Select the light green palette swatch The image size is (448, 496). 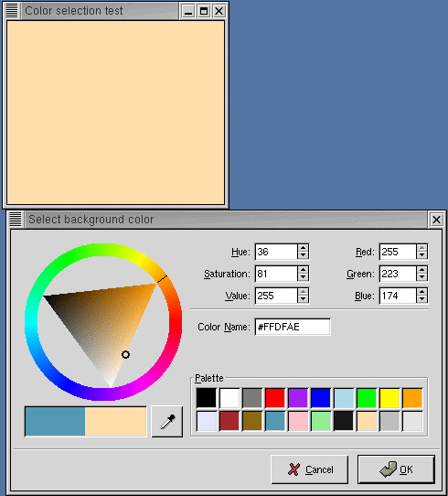point(321,421)
